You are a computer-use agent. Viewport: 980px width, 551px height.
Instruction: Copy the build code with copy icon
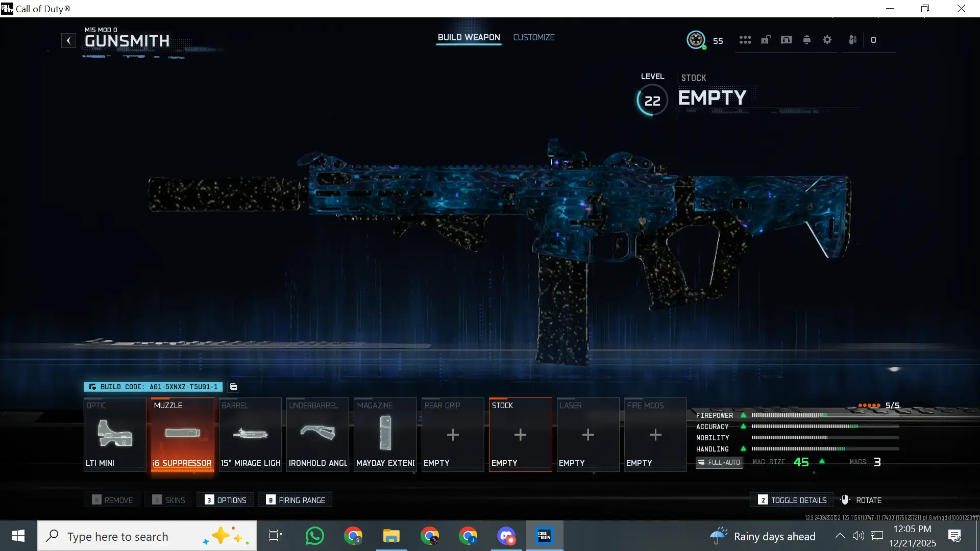click(233, 387)
